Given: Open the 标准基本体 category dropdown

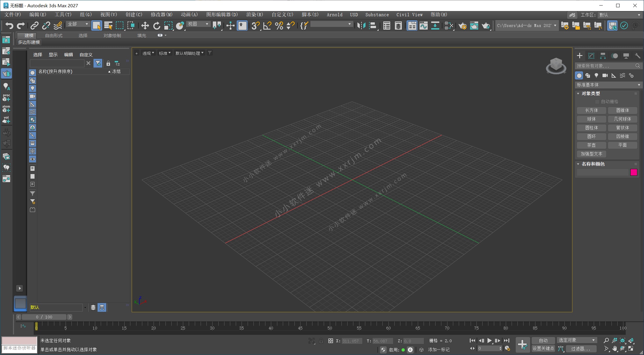Looking at the screenshot, I should click(x=608, y=85).
